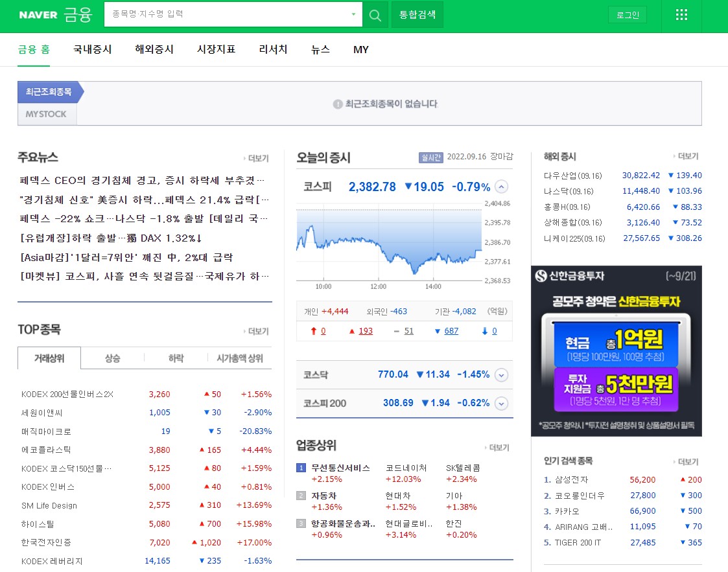This screenshot has height=572, width=728.
Task: Click the 통합검색 button
Action: [417, 14]
